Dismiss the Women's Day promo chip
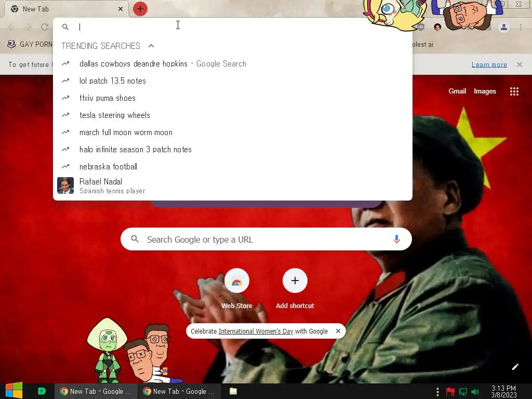532x399 pixels. point(338,331)
